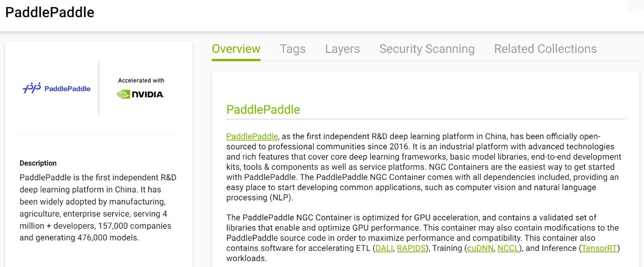Click the first overview paragraph
Screen dimensions: 644x267
click(424, 167)
